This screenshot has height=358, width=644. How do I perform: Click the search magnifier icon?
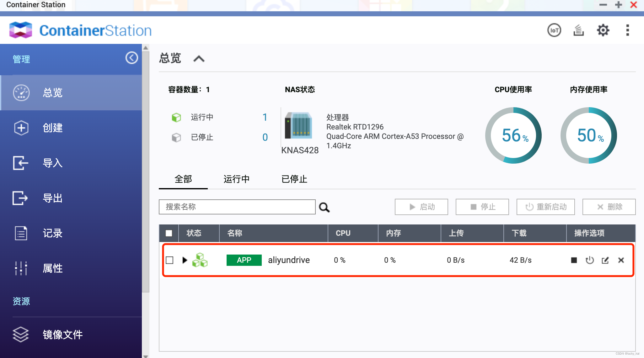[324, 207]
